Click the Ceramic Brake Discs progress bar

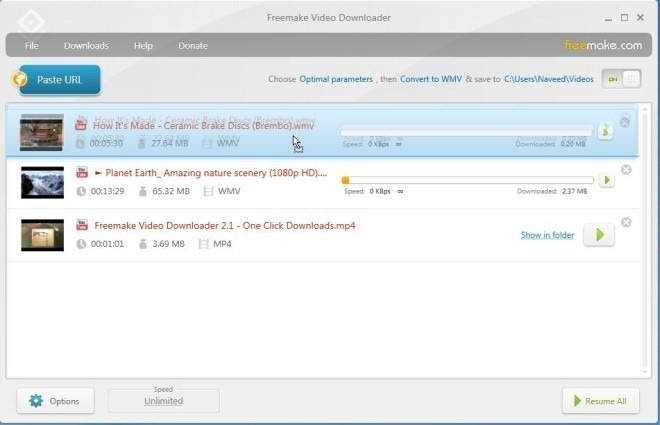(466, 132)
